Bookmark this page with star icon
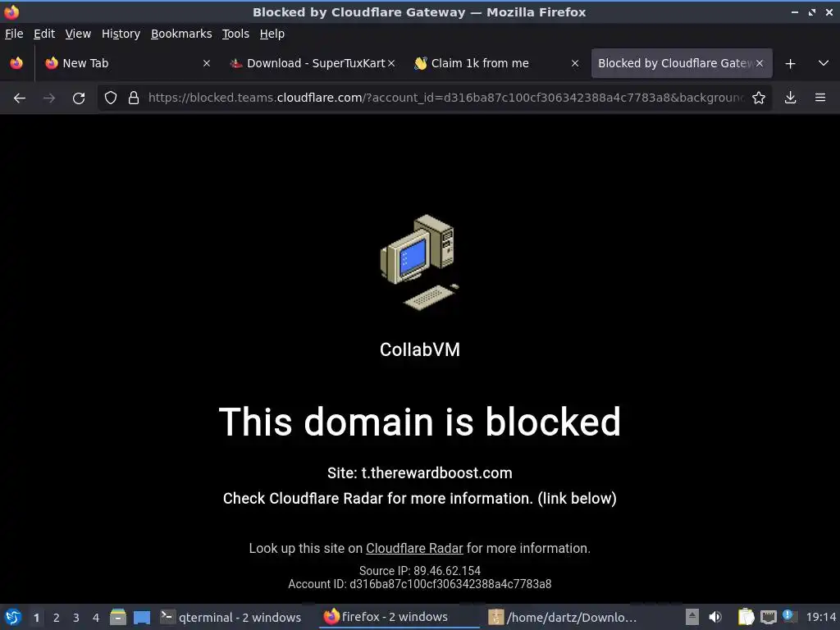Image resolution: width=840 pixels, height=630 pixels. click(x=759, y=98)
